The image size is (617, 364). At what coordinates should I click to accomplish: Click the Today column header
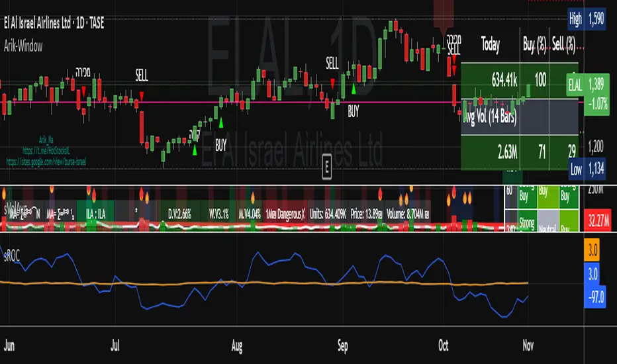(491, 44)
